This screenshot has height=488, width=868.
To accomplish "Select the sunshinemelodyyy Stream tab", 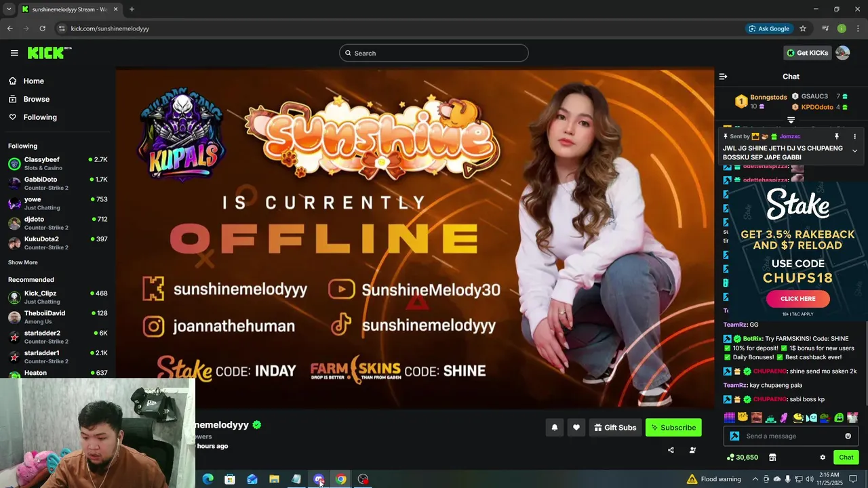I will pos(69,9).
